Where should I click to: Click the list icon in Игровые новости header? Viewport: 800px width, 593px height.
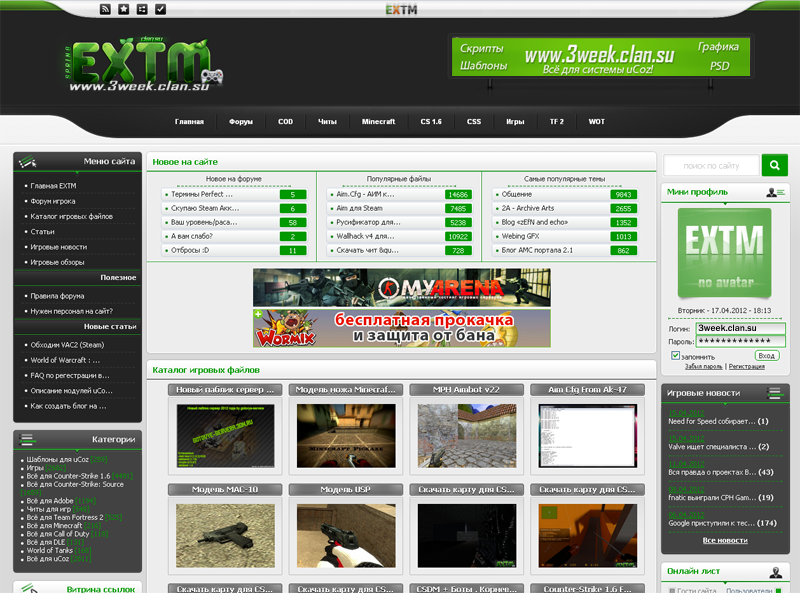click(774, 394)
